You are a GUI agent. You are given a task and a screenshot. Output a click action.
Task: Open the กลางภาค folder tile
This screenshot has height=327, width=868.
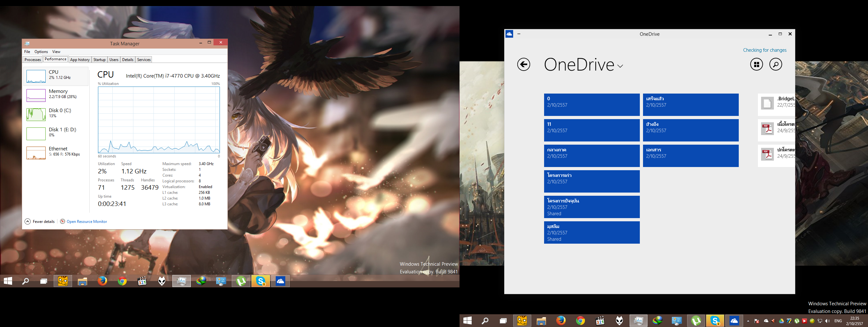[x=592, y=156]
